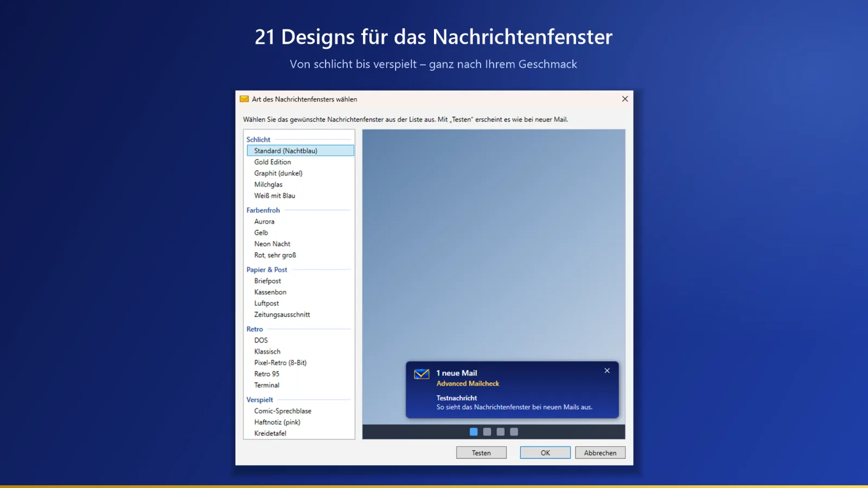The height and width of the screenshot is (488, 868).
Task: Click the Retro group header
Action: [x=254, y=329]
